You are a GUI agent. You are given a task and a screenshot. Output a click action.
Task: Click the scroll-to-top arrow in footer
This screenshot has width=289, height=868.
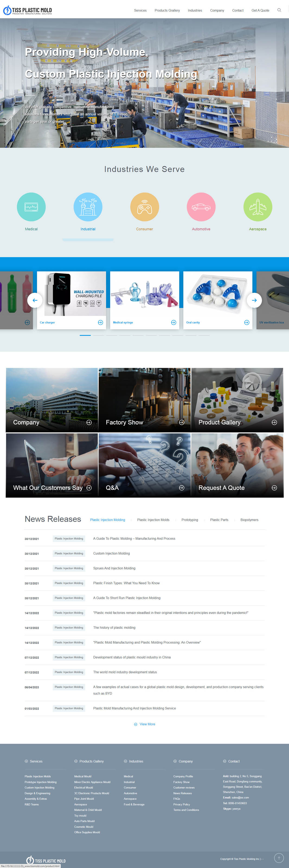point(279,858)
